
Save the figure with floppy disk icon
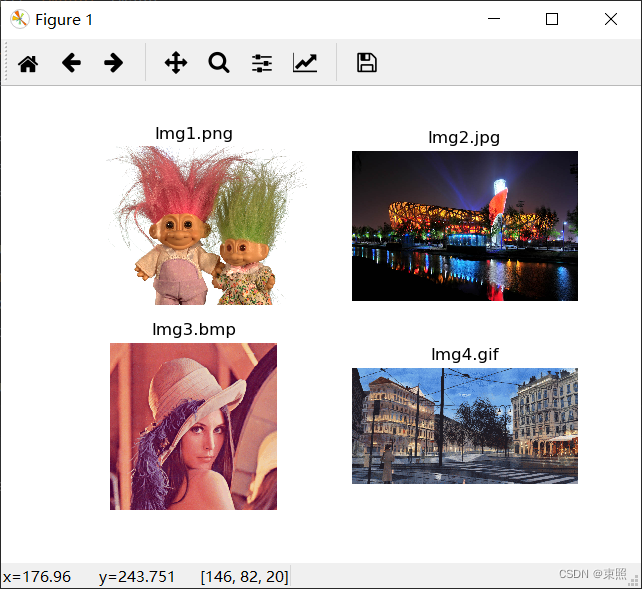[x=367, y=63]
